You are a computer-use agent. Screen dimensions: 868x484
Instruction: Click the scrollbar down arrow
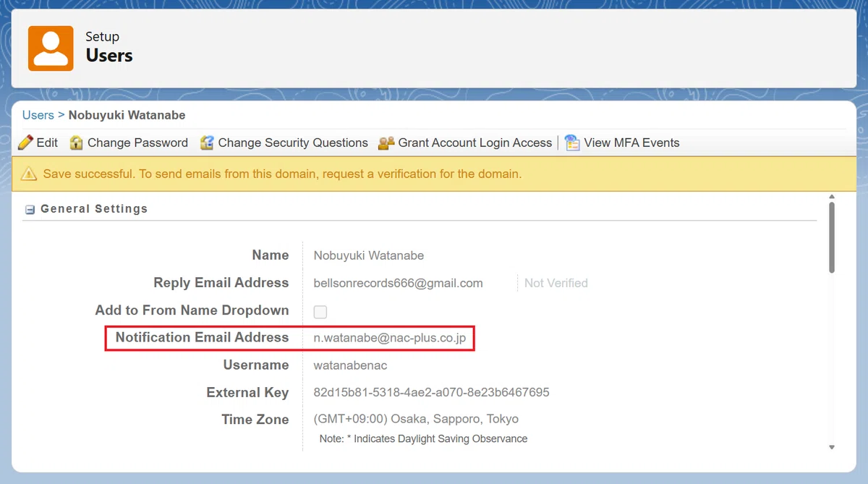pyautogui.click(x=832, y=447)
